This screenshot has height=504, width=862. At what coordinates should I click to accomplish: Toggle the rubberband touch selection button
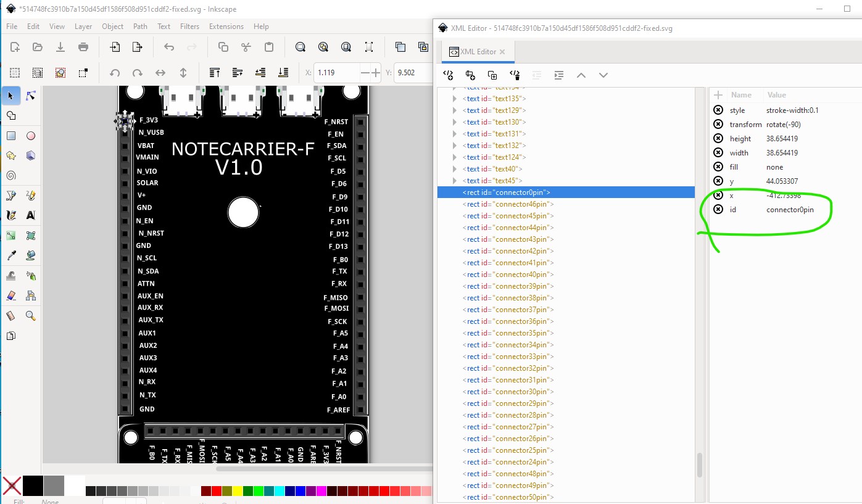click(83, 73)
